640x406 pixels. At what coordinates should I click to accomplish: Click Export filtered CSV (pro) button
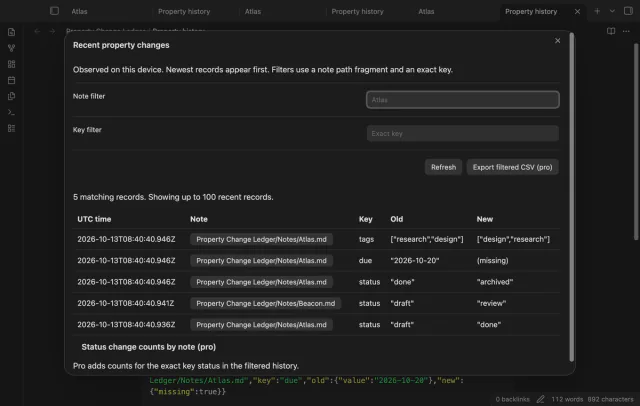coord(512,167)
